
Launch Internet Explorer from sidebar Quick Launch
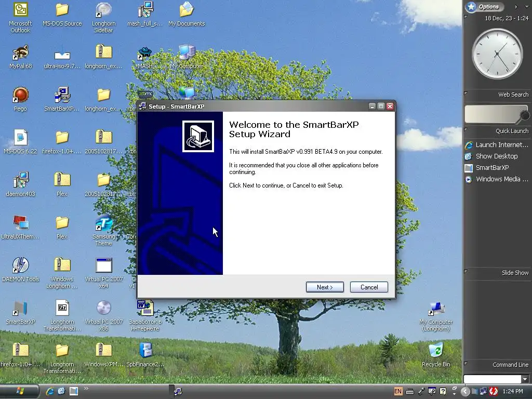click(497, 145)
